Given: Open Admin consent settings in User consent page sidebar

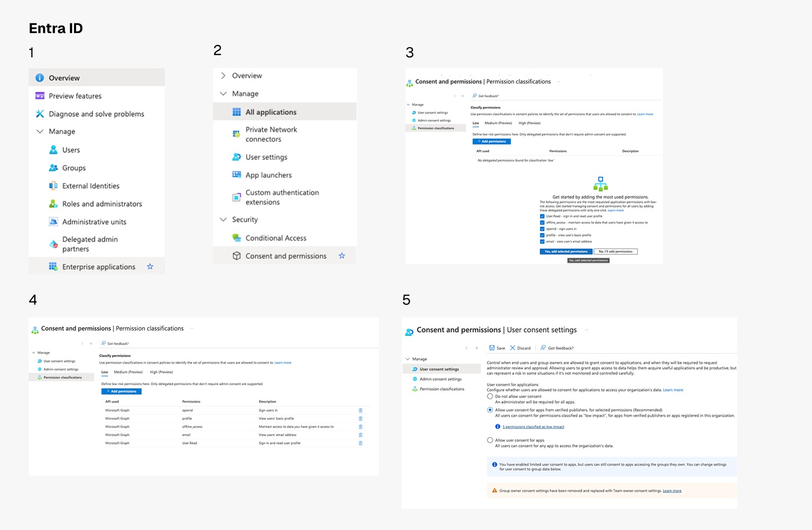Looking at the screenshot, I should tap(441, 379).
